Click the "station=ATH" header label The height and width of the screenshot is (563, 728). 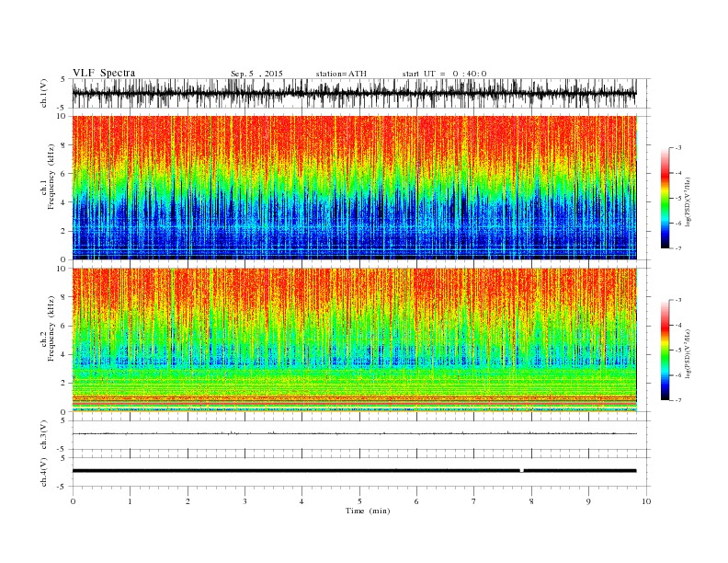pos(341,74)
